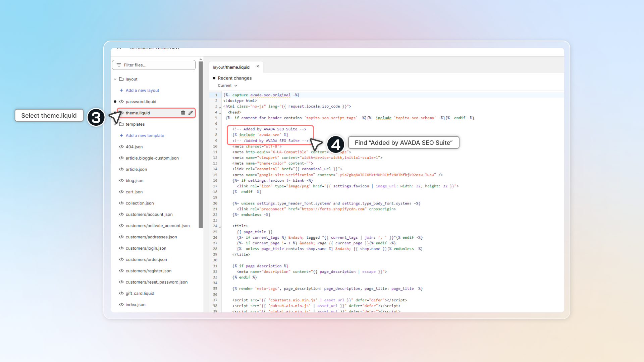Open gift_card.liquid template file
This screenshot has height=362, width=644.
[x=140, y=293]
